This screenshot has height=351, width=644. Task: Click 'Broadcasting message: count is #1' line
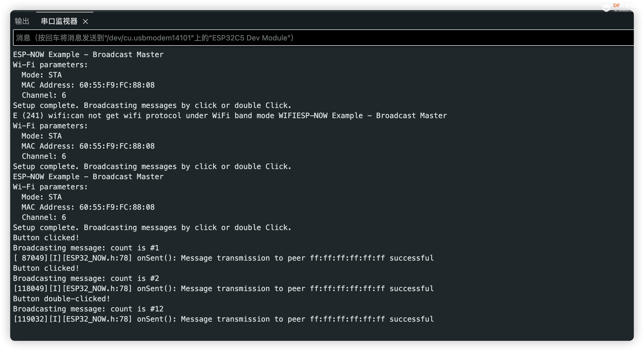pyautogui.click(x=86, y=248)
